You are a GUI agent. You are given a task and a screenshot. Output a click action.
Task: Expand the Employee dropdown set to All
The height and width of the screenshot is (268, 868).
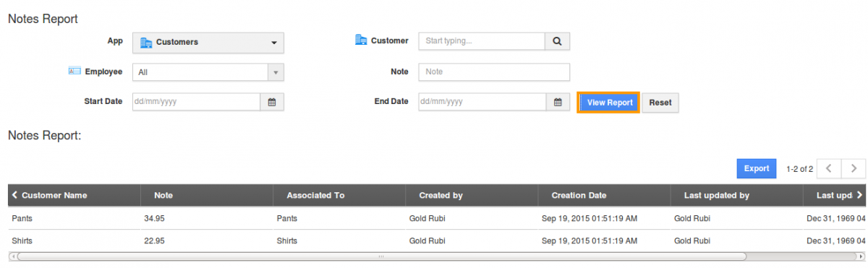click(208, 72)
